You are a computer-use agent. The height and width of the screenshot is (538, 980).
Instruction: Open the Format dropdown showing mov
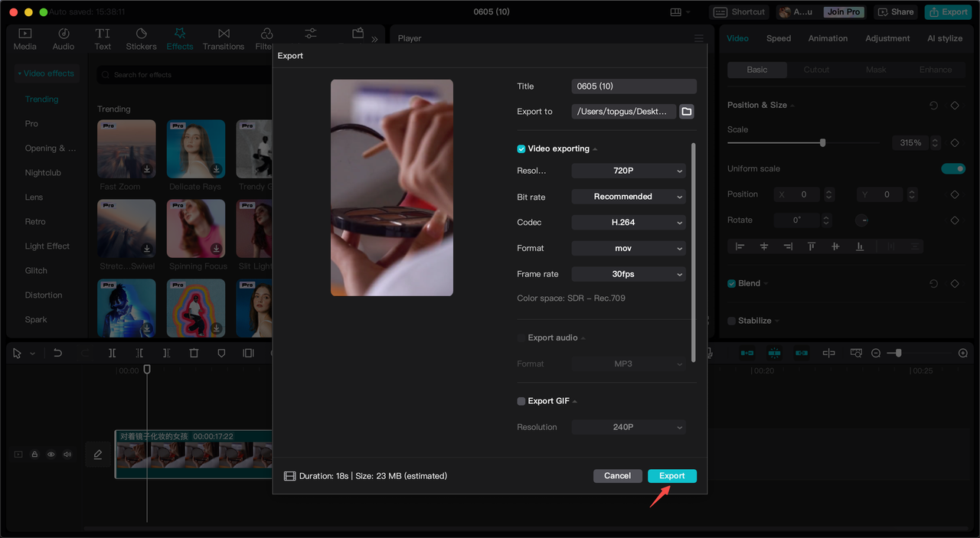pos(629,248)
